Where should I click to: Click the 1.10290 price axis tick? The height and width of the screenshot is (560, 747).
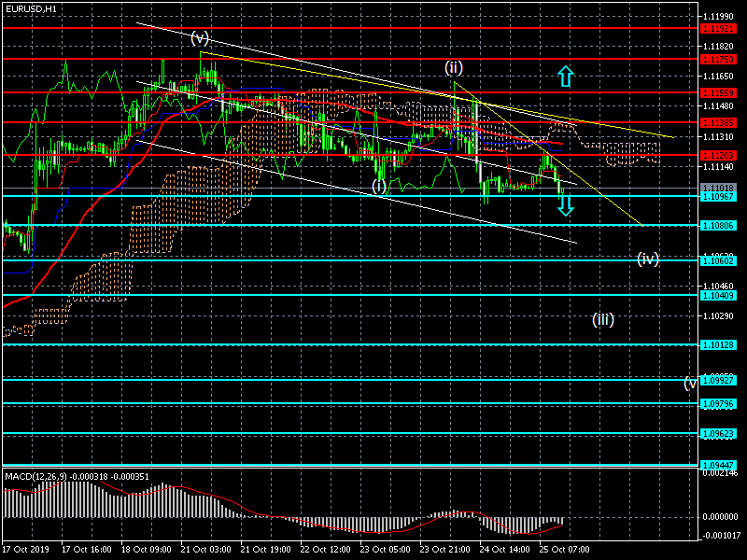coord(718,315)
